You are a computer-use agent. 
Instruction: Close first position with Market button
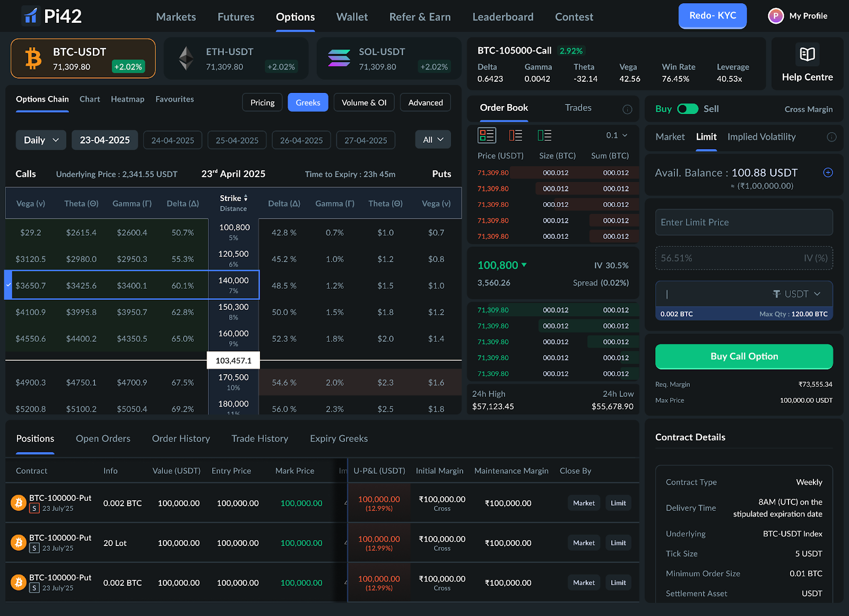(x=584, y=503)
